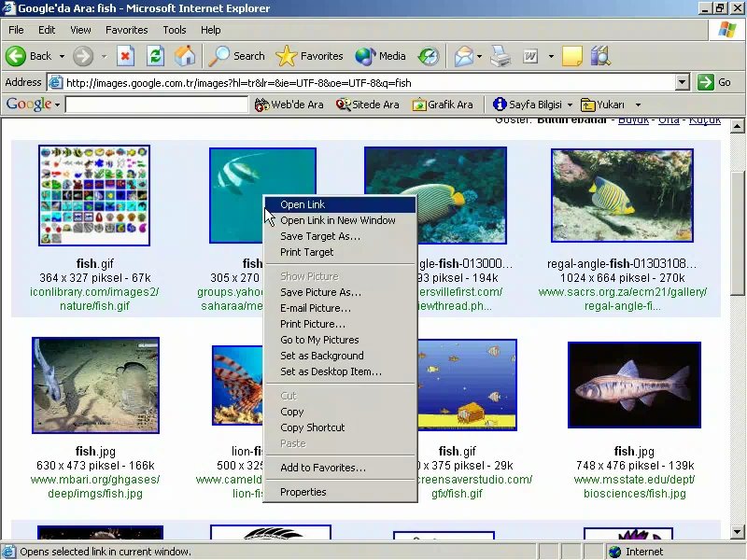Viewport: 747px width, 560px height.
Task: Open the View menu
Action: [x=80, y=30]
